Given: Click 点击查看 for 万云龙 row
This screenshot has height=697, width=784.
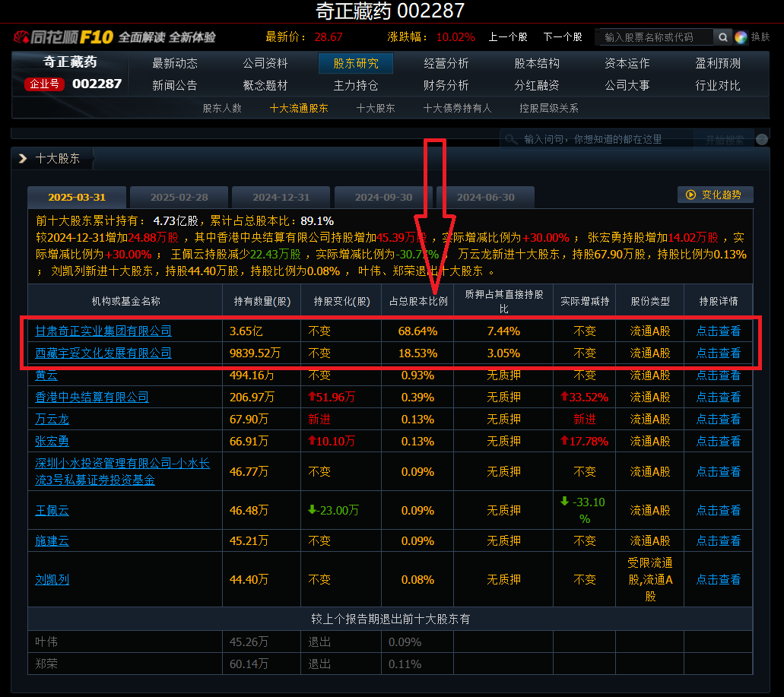Looking at the screenshot, I should 719,420.
